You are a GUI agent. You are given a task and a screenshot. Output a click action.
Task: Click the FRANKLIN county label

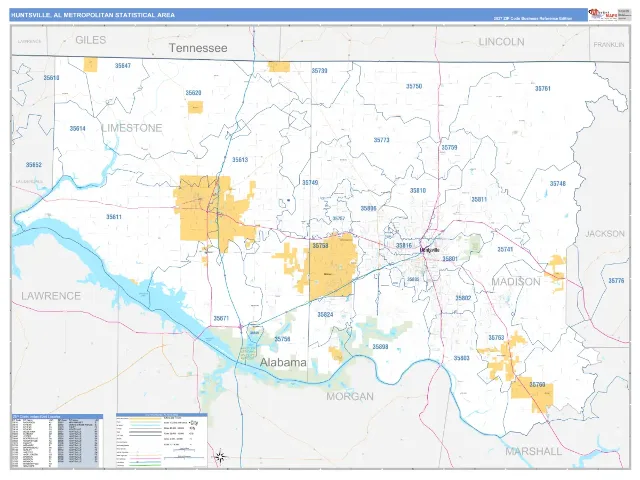[609, 44]
